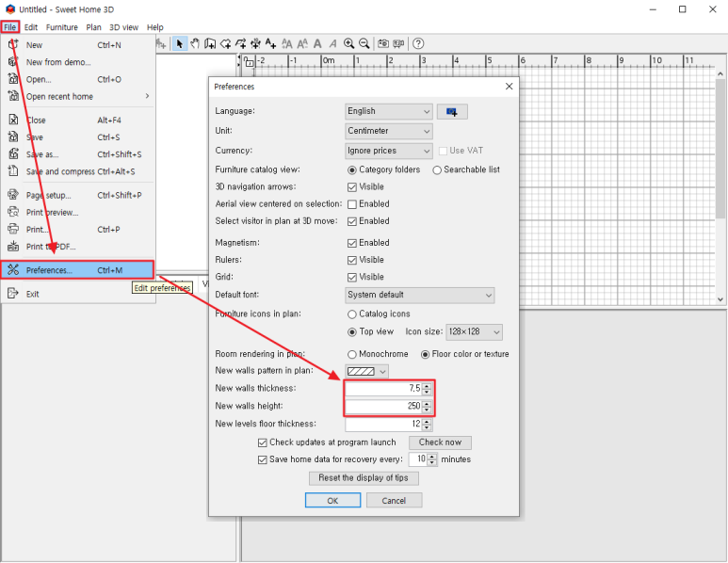The image size is (728, 563).
Task: Click Cancel in Preferences dialog
Action: 394,500
